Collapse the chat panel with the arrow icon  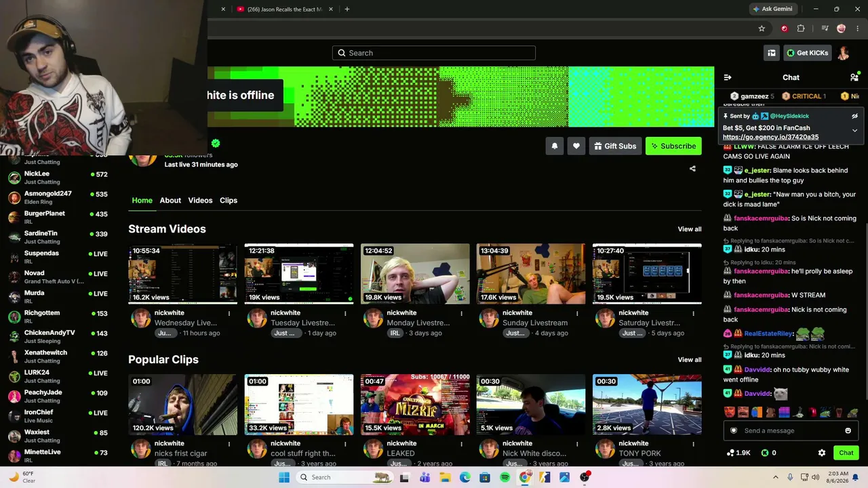728,77
